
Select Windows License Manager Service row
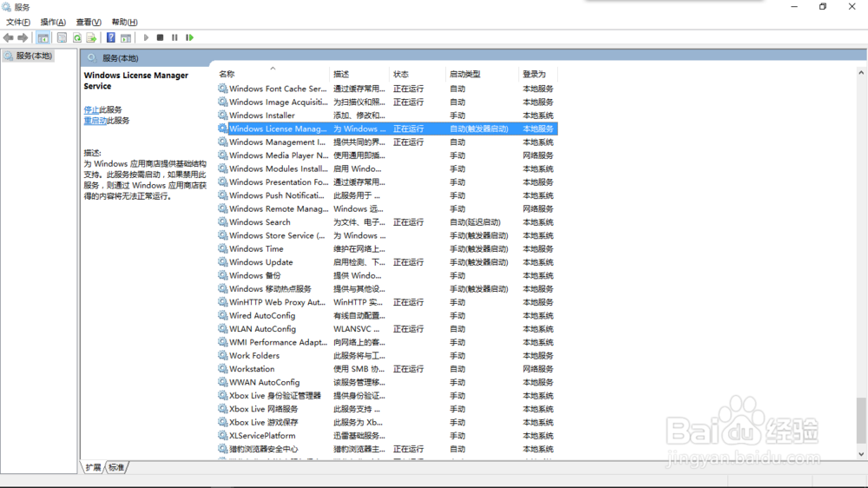click(387, 129)
